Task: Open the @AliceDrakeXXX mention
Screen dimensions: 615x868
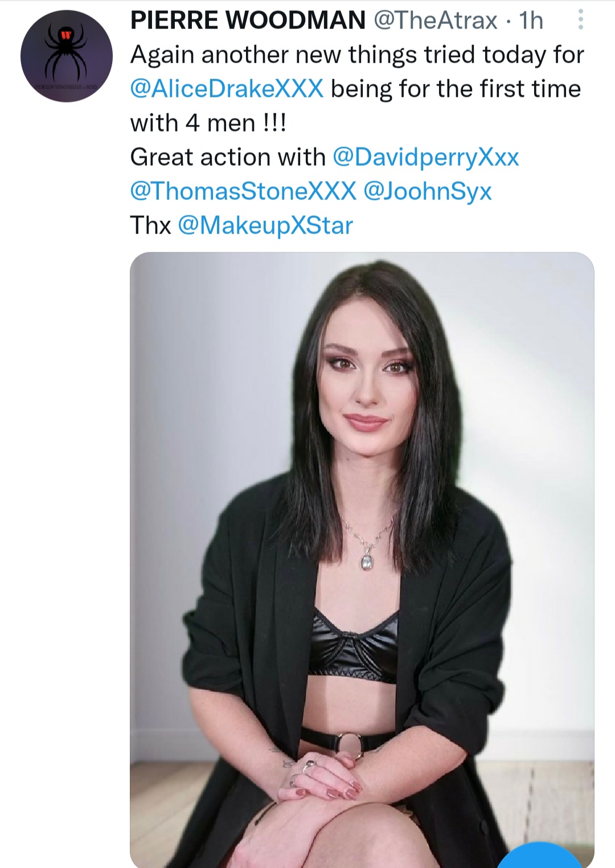Action: point(227,89)
